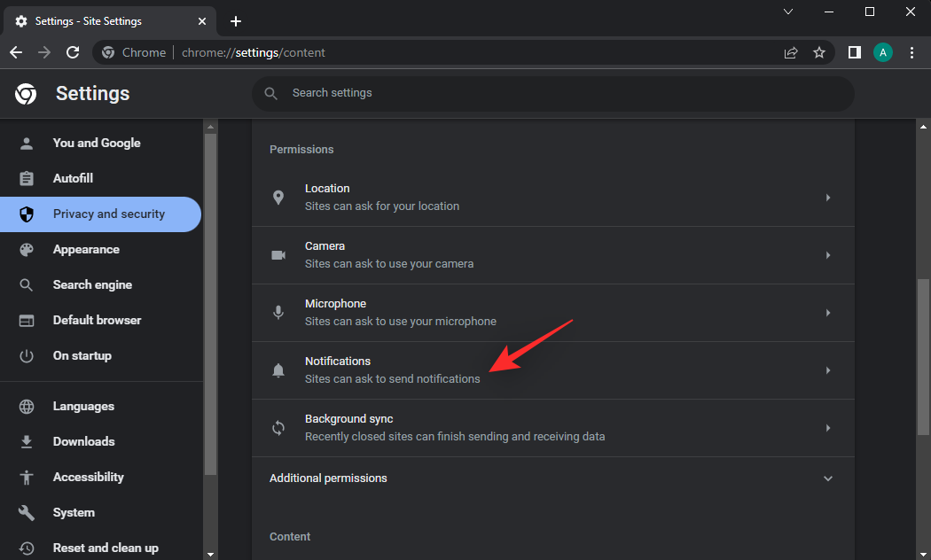Go back with the back arrow
This screenshot has width=931, height=560.
16,52
